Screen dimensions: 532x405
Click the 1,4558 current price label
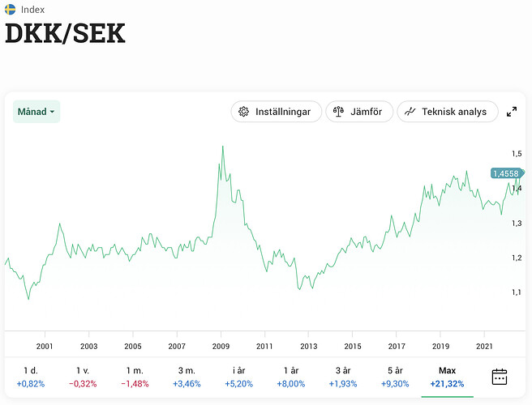[506, 173]
